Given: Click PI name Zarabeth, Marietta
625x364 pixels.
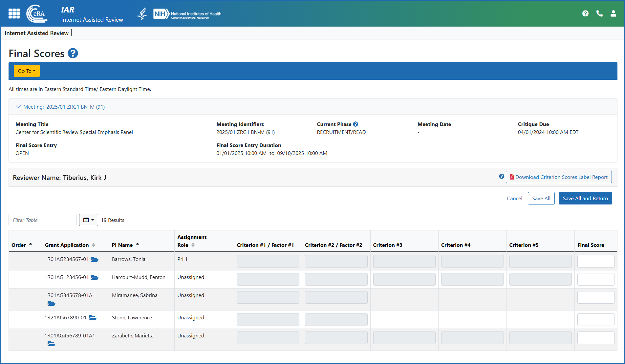Looking at the screenshot, I should 133,336.
